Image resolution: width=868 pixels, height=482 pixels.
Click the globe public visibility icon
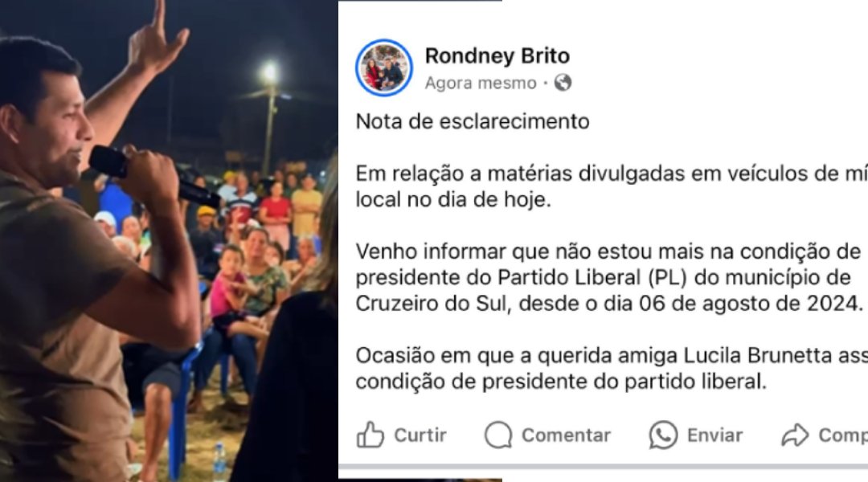[x=563, y=83]
